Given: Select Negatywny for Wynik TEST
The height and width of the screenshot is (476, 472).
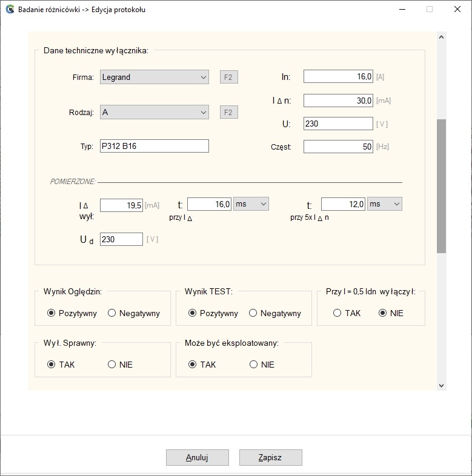Looking at the screenshot, I should coord(253,313).
